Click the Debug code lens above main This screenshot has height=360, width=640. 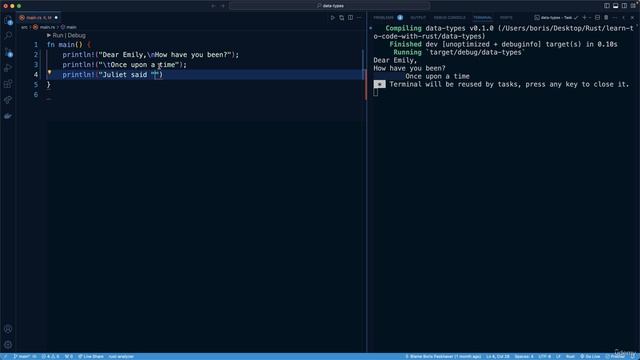point(76,36)
